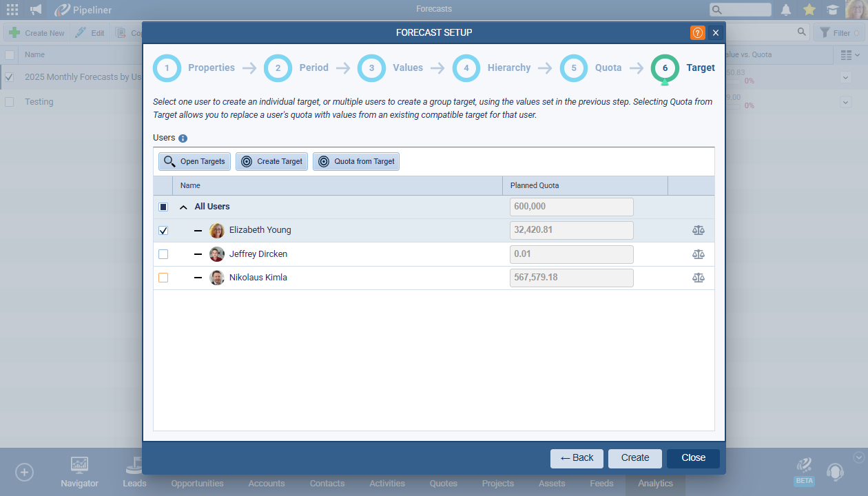Open the Testing row dropdown arrow
Screen dimensions: 868x496
point(846,102)
